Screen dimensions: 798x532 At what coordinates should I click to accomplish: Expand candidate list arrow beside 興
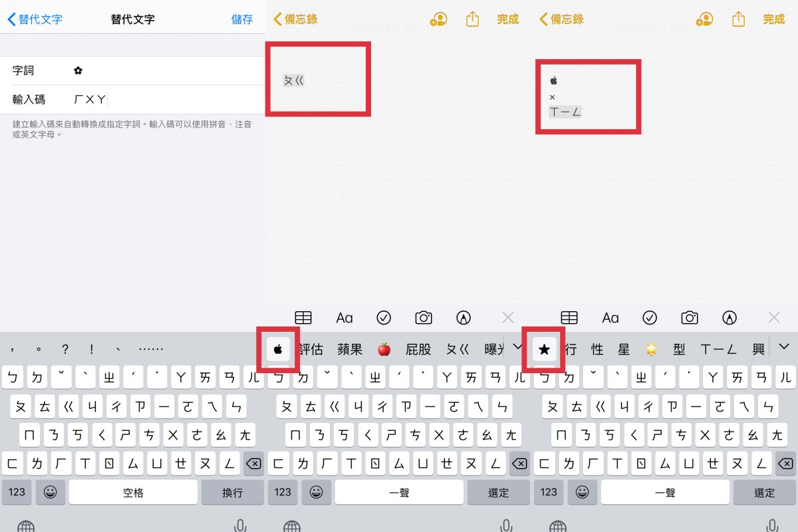pos(784,346)
